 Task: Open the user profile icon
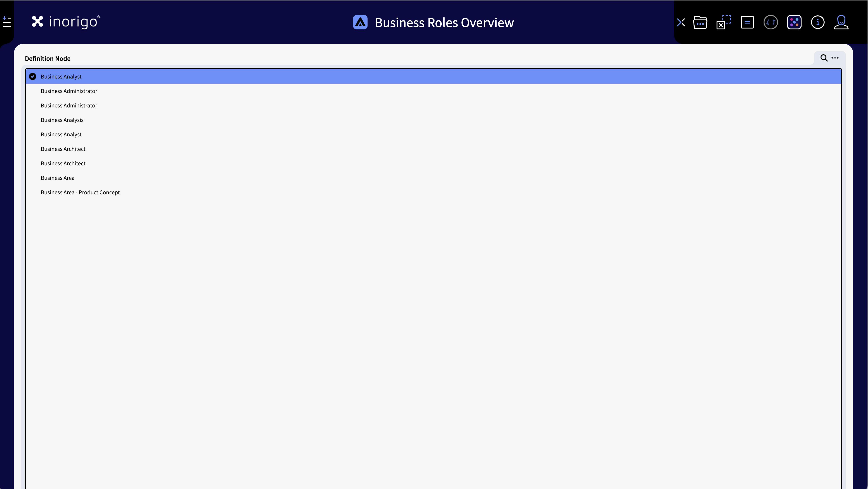click(x=841, y=23)
